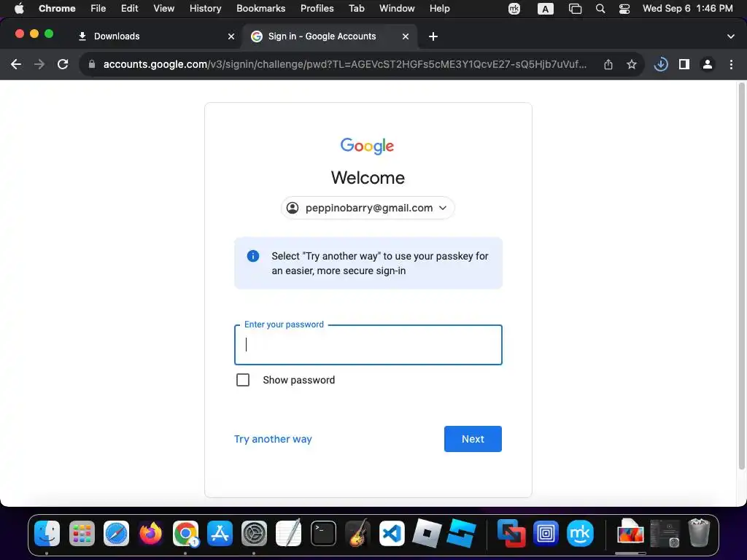Click the screen mirroring menu bar icon
Viewport: 747px width, 560px height.
(x=576, y=9)
